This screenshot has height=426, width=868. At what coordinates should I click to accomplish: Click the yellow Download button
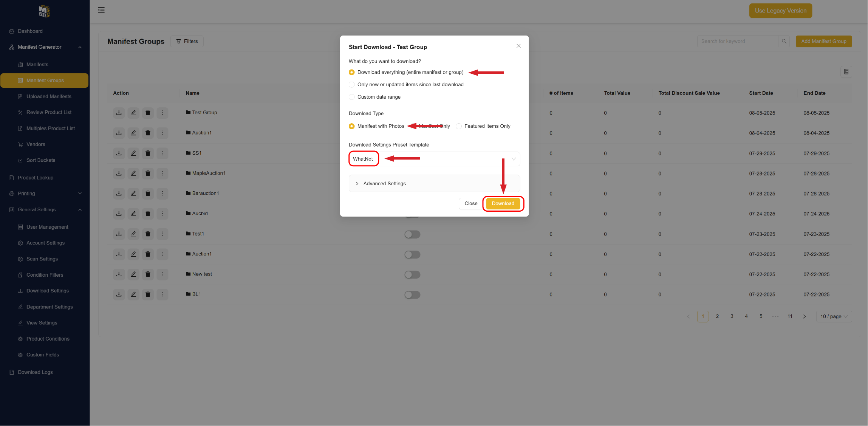[x=503, y=204]
